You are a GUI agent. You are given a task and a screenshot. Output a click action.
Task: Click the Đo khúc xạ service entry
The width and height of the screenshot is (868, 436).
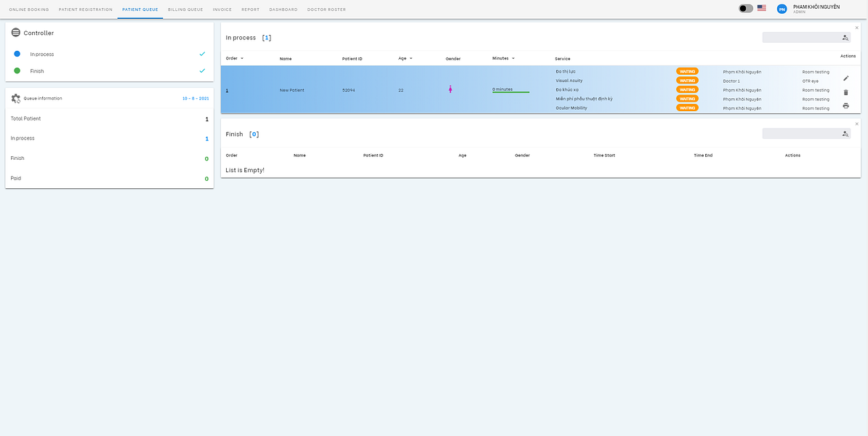click(x=568, y=89)
